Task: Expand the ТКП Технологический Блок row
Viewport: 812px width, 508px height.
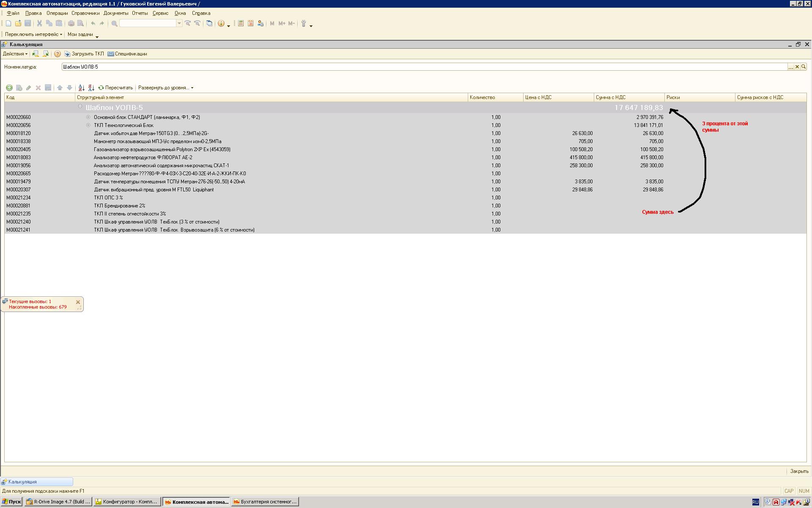Action: click(x=88, y=125)
